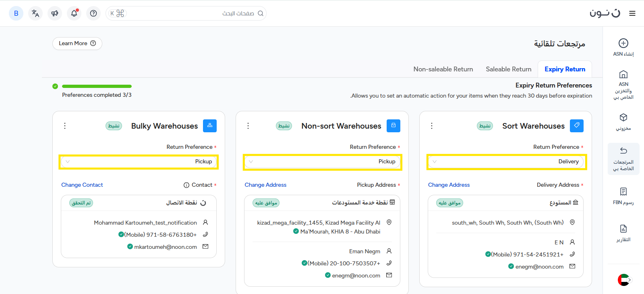Switch to the Saleable Return tab
This screenshot has height=294, width=644.
pos(508,69)
